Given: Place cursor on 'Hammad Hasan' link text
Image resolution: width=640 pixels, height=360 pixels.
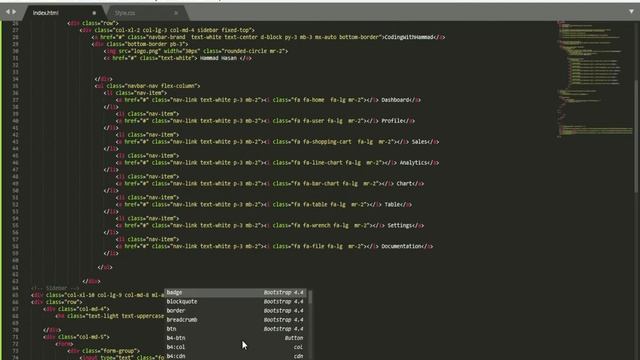Looking at the screenshot, I should (218, 58).
